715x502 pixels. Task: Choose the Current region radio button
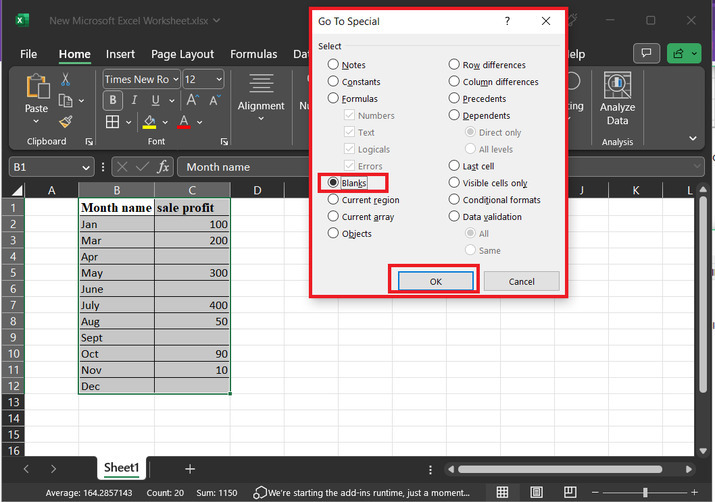[x=334, y=200]
